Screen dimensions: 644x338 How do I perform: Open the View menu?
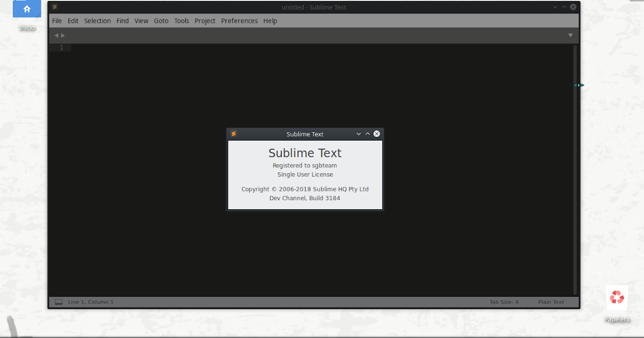(x=141, y=21)
